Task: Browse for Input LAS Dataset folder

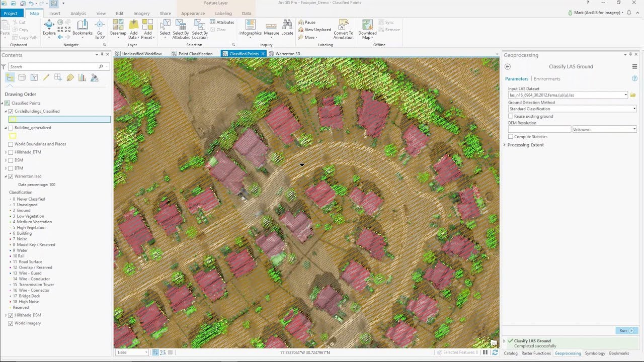Action: click(633, 95)
